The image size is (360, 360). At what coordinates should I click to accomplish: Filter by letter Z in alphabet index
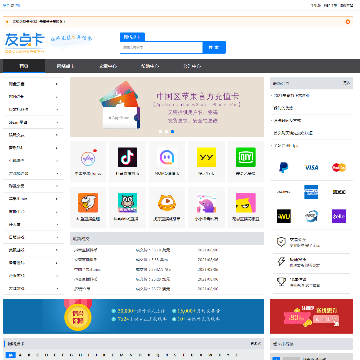237,355
